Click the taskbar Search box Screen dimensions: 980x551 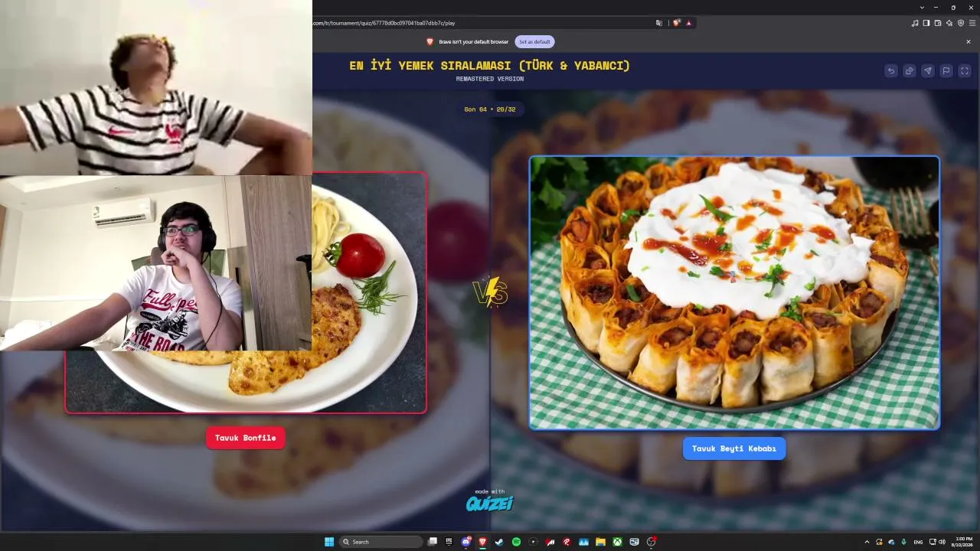click(381, 542)
